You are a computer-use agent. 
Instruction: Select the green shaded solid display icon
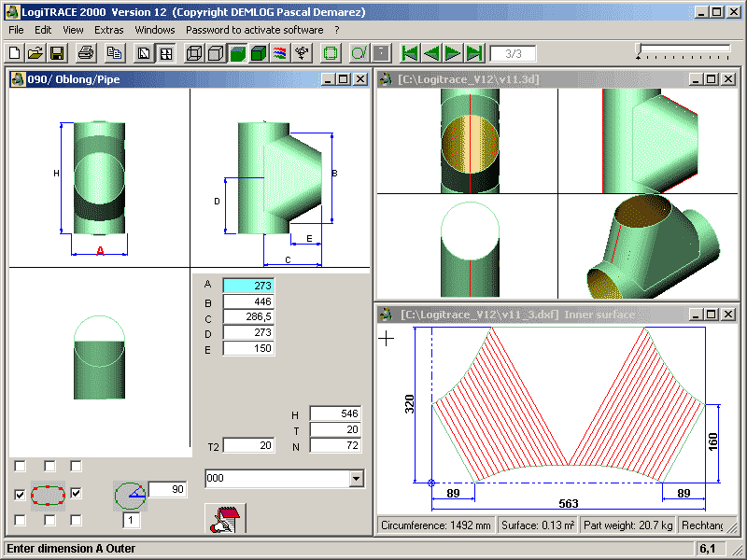tap(259, 53)
